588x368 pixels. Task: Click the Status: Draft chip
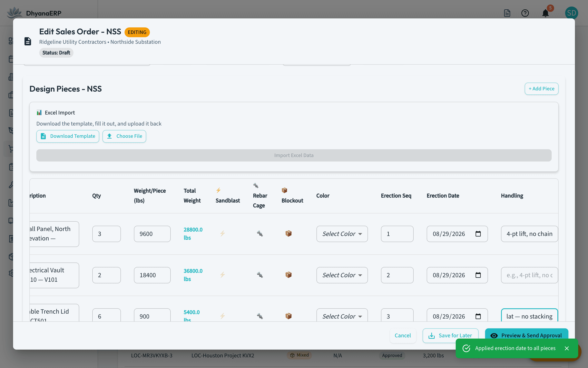click(56, 53)
